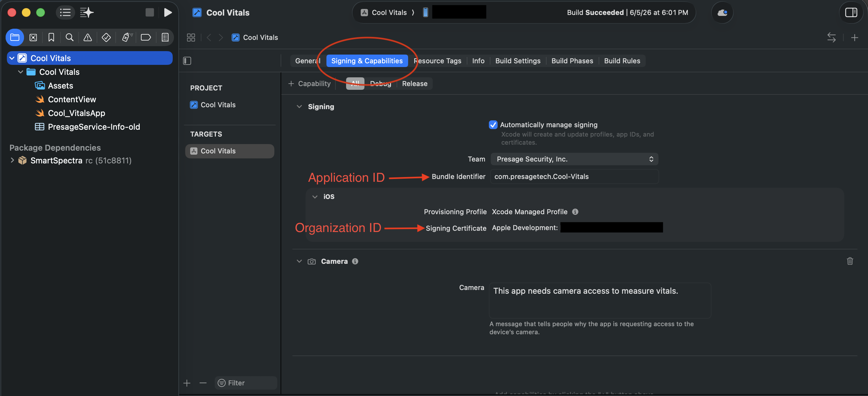
Task: Click the Stop square button
Action: tap(150, 12)
